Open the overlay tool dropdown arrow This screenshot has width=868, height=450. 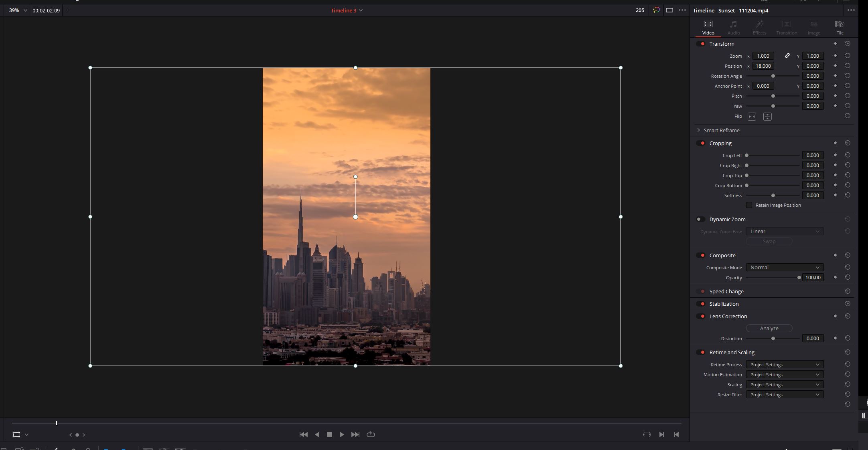click(x=26, y=435)
